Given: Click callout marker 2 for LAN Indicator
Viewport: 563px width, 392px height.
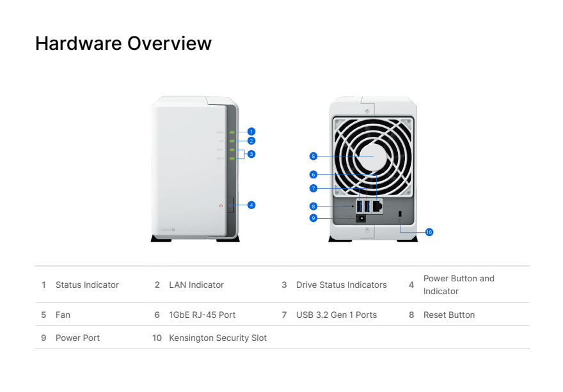Looking at the screenshot, I should pyautogui.click(x=251, y=141).
